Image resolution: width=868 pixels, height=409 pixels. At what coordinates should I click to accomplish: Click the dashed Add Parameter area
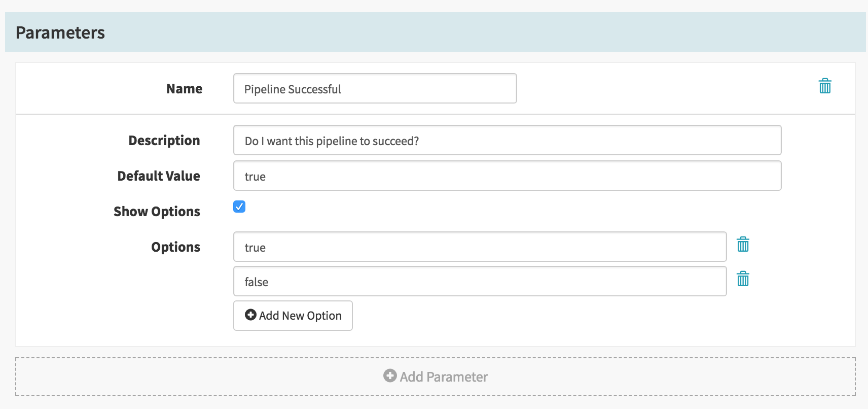[436, 377]
